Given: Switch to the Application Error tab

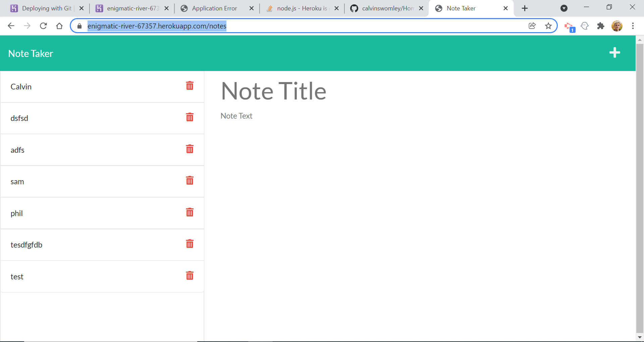Looking at the screenshot, I should point(215,8).
